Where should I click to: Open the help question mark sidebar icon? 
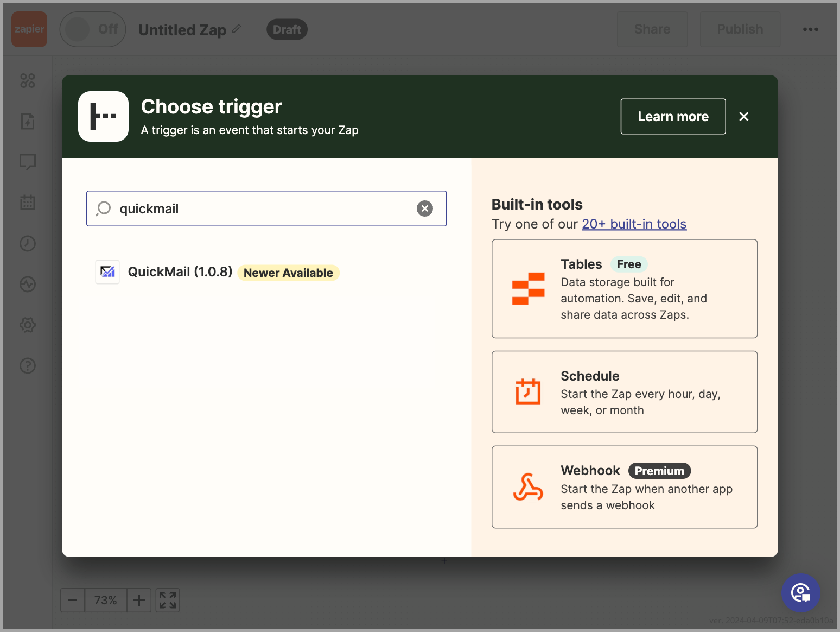pos(28,365)
